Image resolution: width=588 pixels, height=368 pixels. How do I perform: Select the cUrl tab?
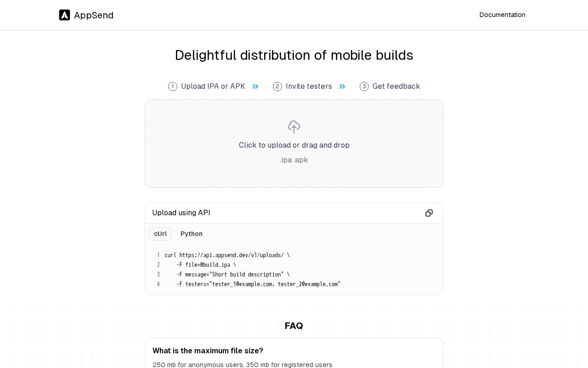160,234
